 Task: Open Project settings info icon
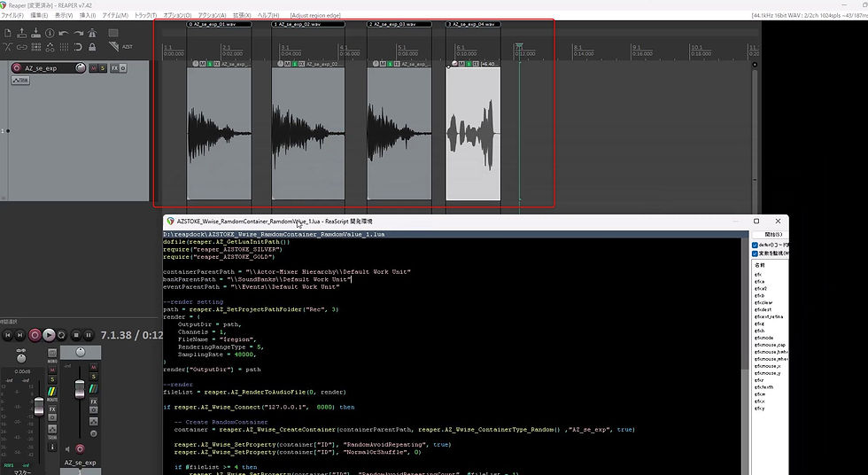(50, 33)
